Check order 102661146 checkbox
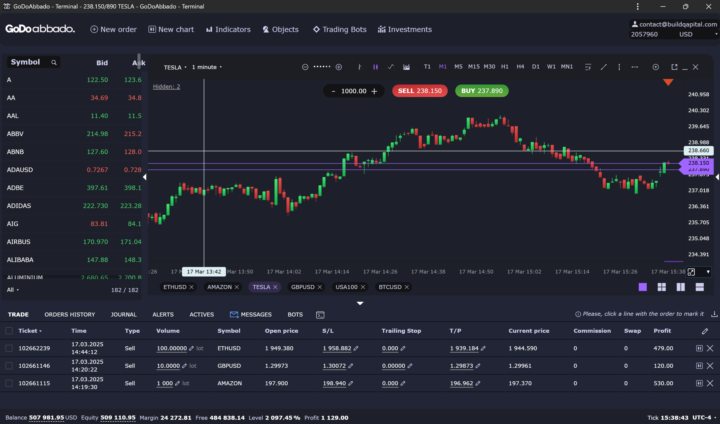 coord(9,366)
